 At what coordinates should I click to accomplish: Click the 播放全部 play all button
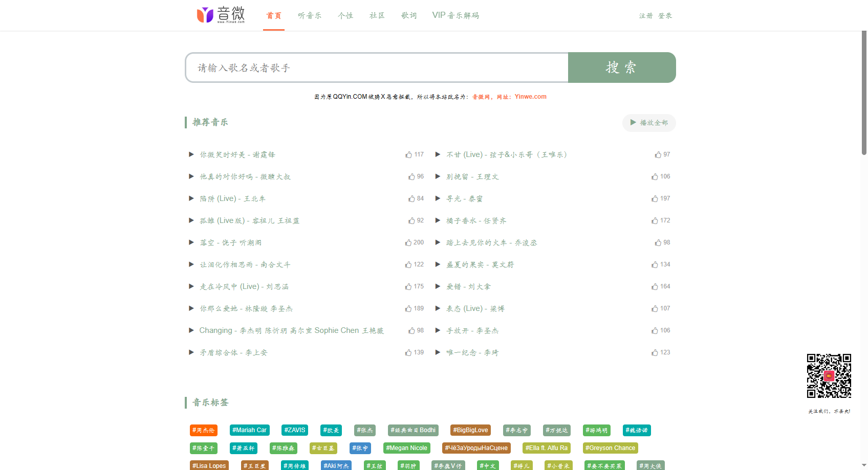pos(649,123)
